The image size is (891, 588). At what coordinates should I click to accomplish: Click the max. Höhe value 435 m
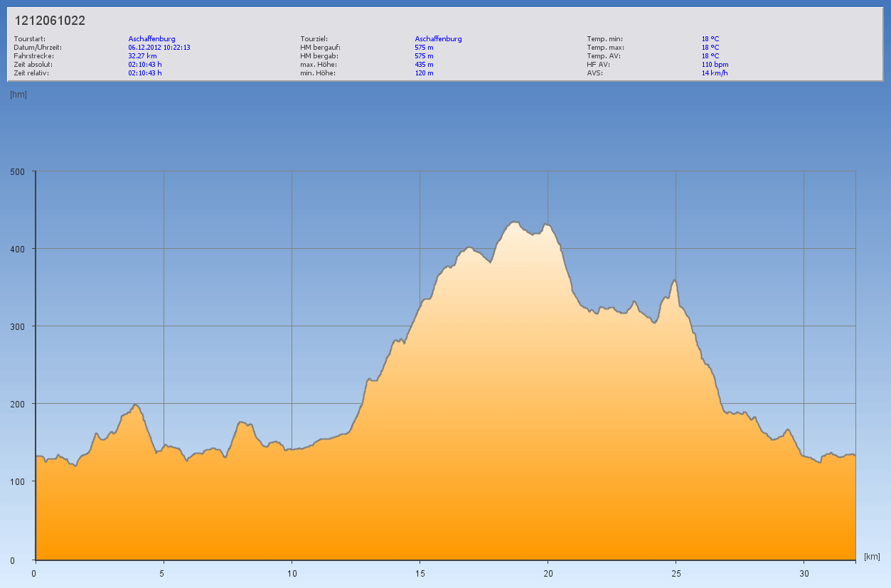tap(424, 64)
